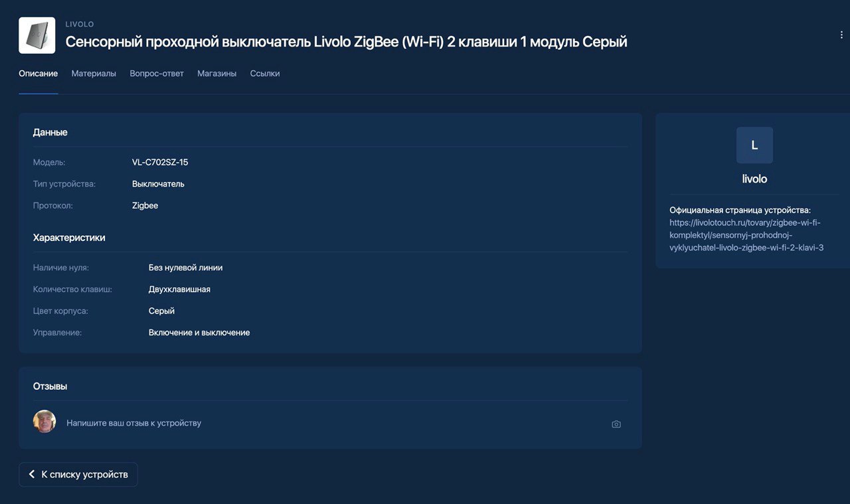Click the Количество клавиш: label
Viewport: 850px width, 504px height.
click(72, 290)
